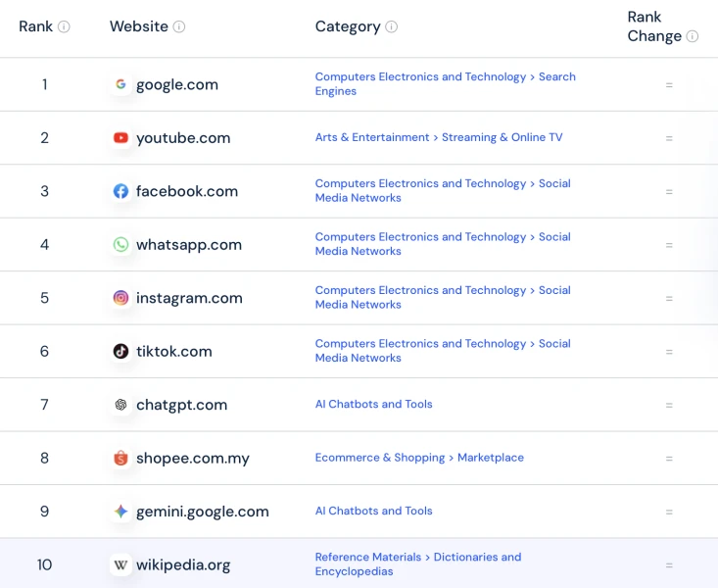Click rank number 8 cell

coord(44,458)
